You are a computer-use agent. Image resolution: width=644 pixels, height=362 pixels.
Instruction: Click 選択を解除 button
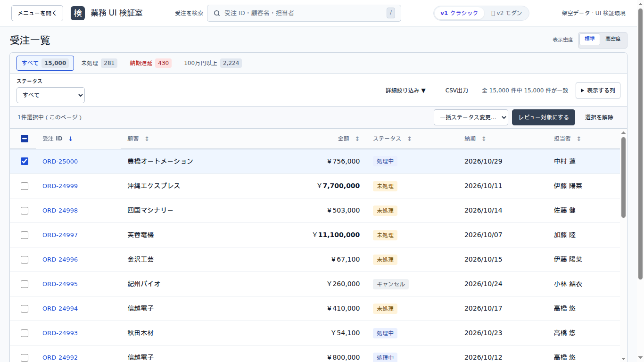point(599,117)
